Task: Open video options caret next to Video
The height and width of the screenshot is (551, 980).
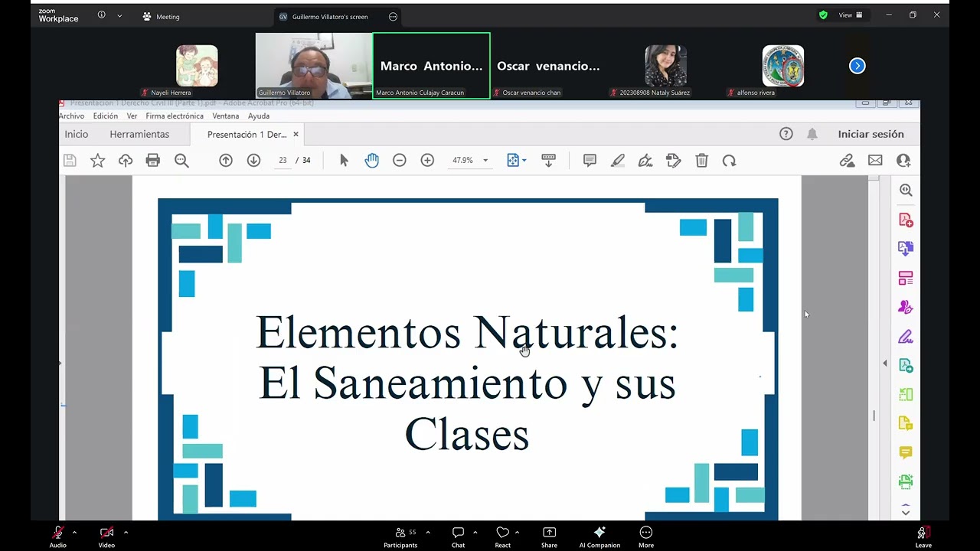Action: click(x=126, y=532)
